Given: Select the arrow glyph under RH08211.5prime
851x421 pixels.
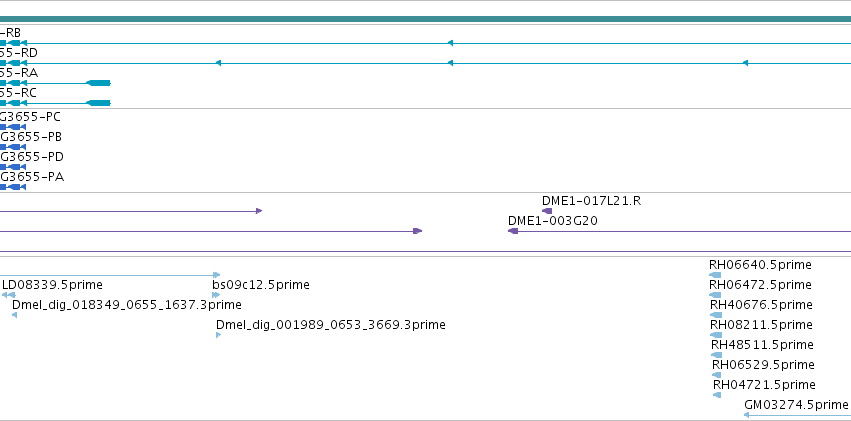Looking at the screenshot, I should (x=716, y=335).
